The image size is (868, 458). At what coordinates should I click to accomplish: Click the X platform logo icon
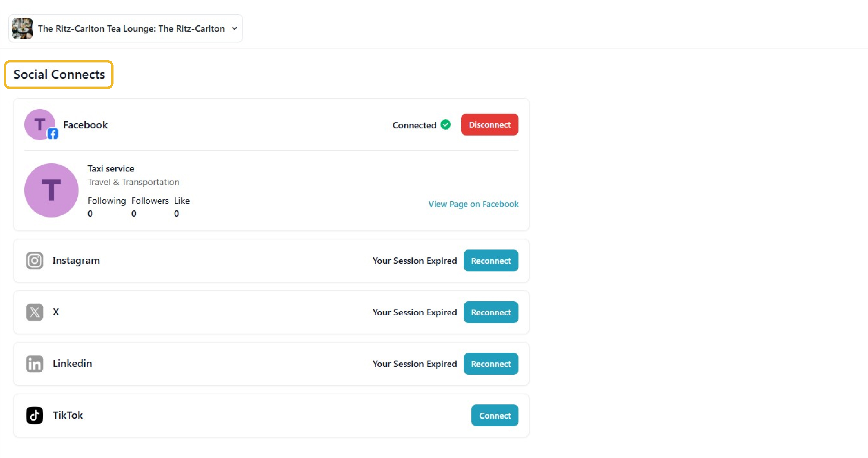(34, 312)
